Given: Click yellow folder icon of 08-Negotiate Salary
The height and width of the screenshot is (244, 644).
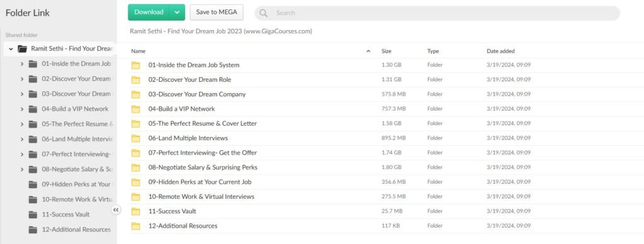Looking at the screenshot, I should [136, 168].
